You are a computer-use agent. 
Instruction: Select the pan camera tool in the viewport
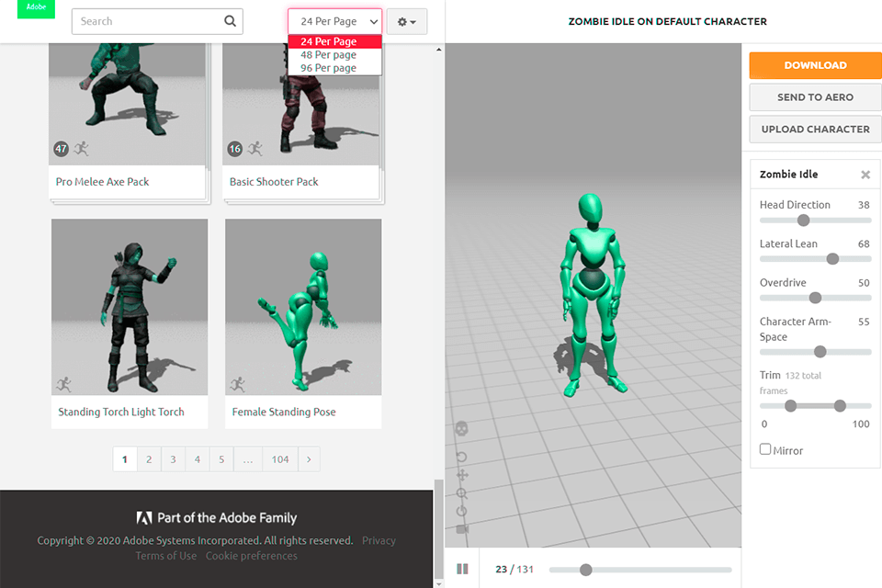click(x=462, y=475)
